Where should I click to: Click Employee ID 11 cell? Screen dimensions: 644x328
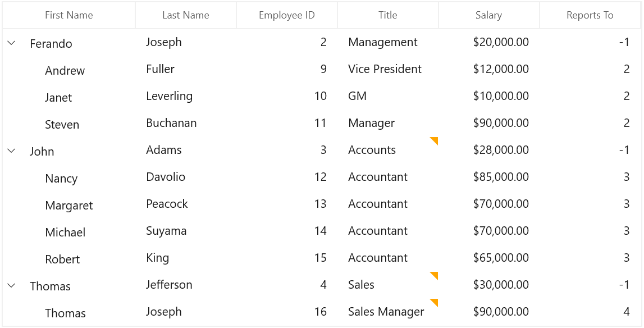(x=287, y=123)
